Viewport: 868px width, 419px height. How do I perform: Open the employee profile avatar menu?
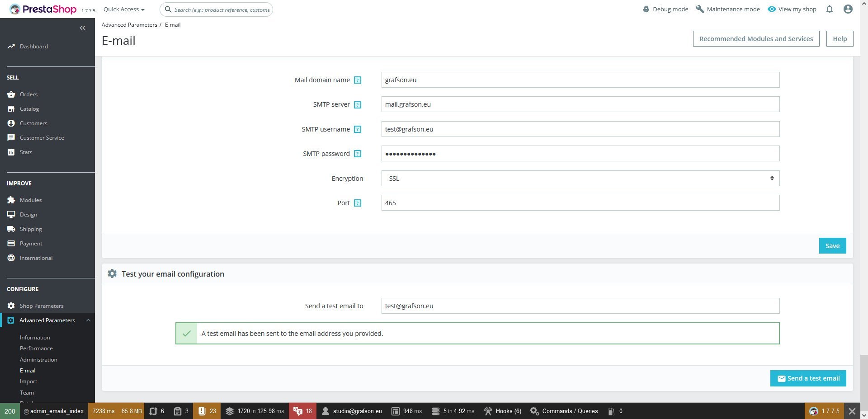848,9
